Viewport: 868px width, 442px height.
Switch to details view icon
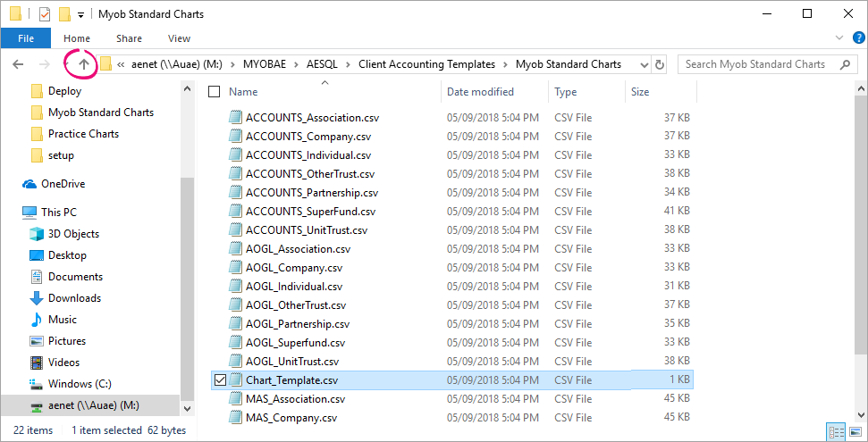(835, 431)
